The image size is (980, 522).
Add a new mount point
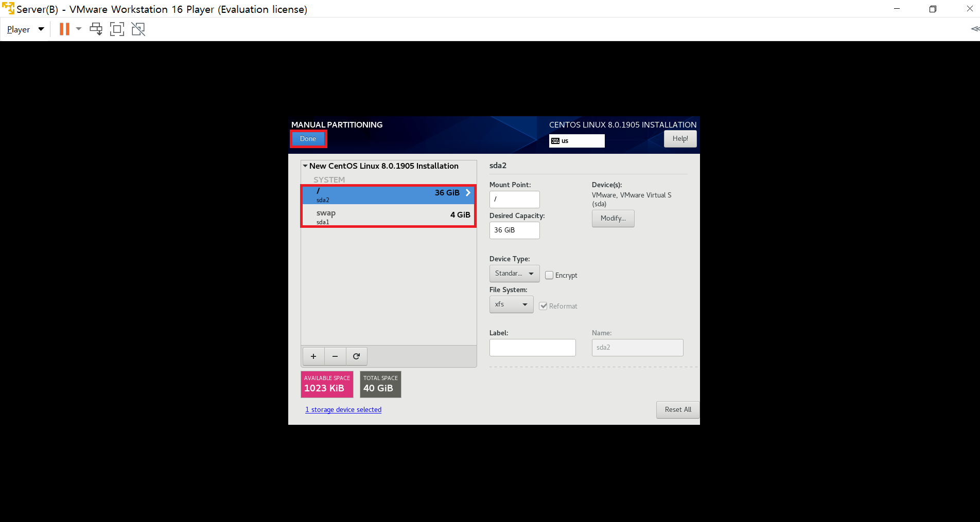[313, 356]
